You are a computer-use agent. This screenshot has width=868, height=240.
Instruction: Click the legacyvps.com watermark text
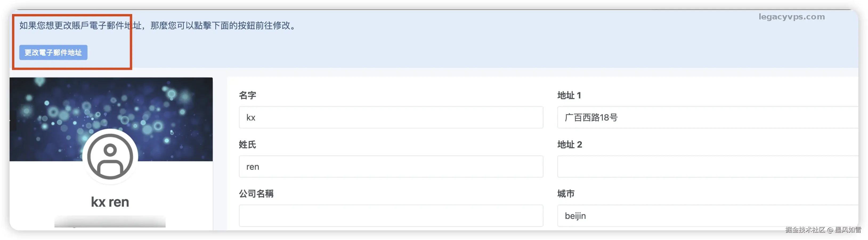point(792,17)
